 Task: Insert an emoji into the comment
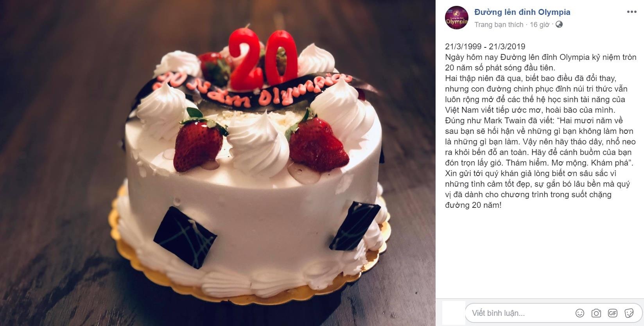(x=580, y=313)
